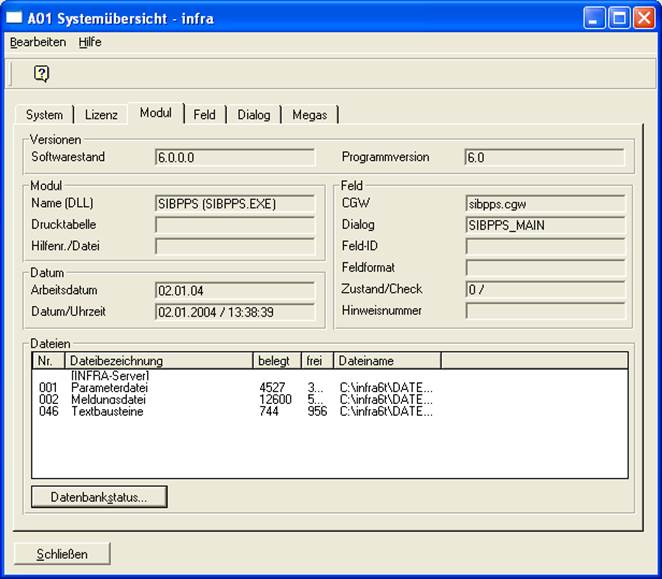Select the Meldungsdatei list entry
This screenshot has width=662, height=579.
[x=106, y=399]
